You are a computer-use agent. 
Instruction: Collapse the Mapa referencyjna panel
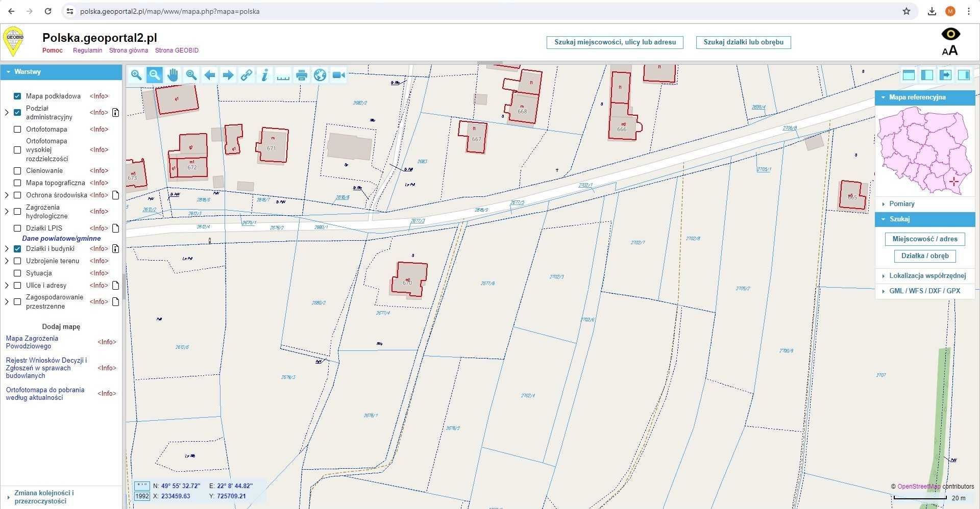[x=925, y=97]
